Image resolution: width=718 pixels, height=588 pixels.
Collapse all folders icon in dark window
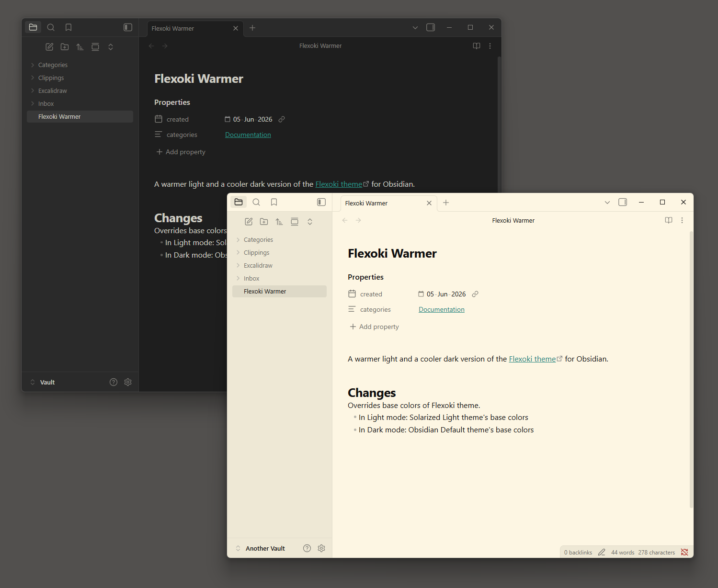click(111, 47)
